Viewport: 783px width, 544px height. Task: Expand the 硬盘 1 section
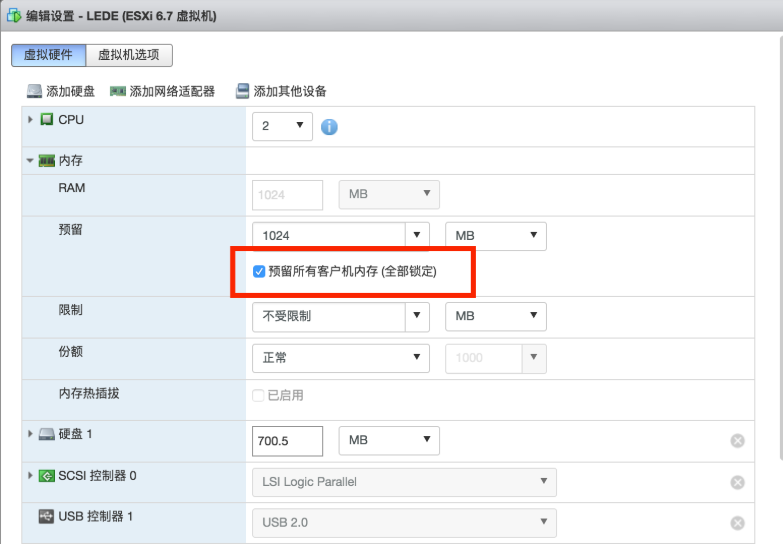click(30, 434)
